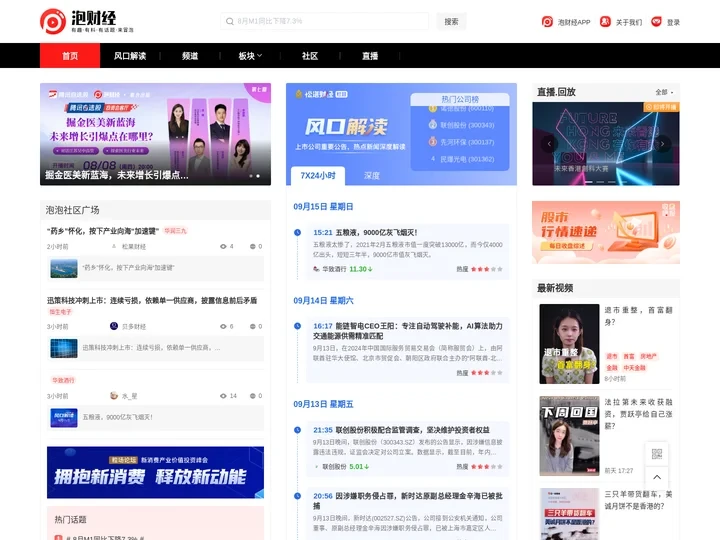Click comment icon on 迅策科技 post
This screenshot has width=720, height=540.
(253, 326)
